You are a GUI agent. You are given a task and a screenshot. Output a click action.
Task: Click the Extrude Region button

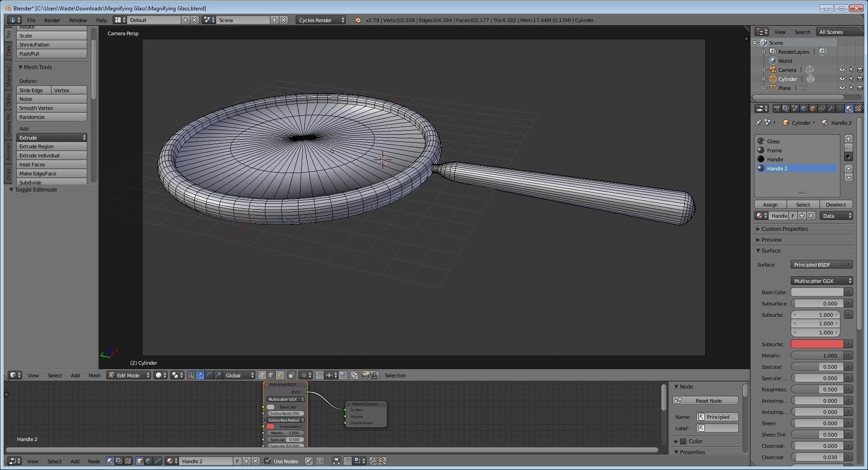pos(52,146)
